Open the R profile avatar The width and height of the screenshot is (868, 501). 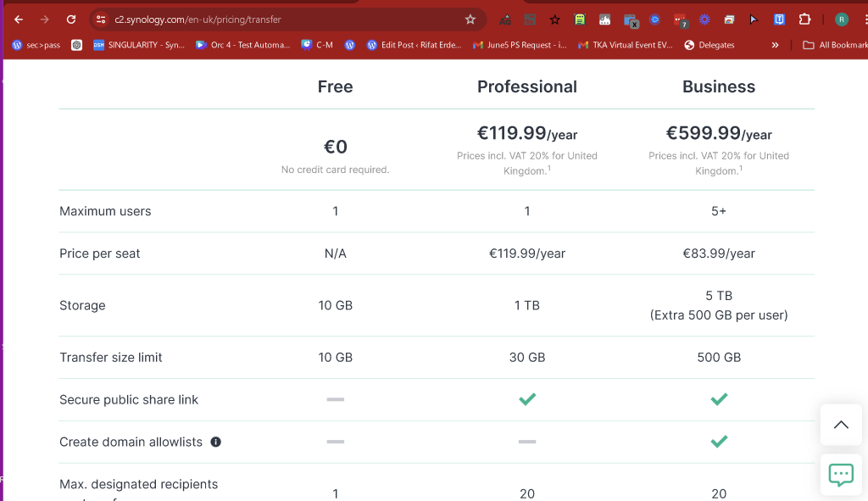842,20
